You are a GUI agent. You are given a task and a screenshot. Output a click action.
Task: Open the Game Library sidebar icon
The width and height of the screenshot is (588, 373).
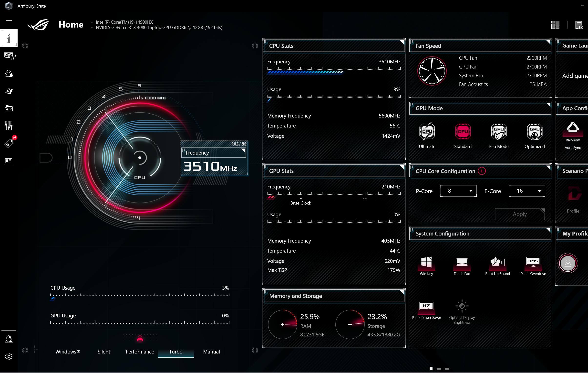pos(9,108)
